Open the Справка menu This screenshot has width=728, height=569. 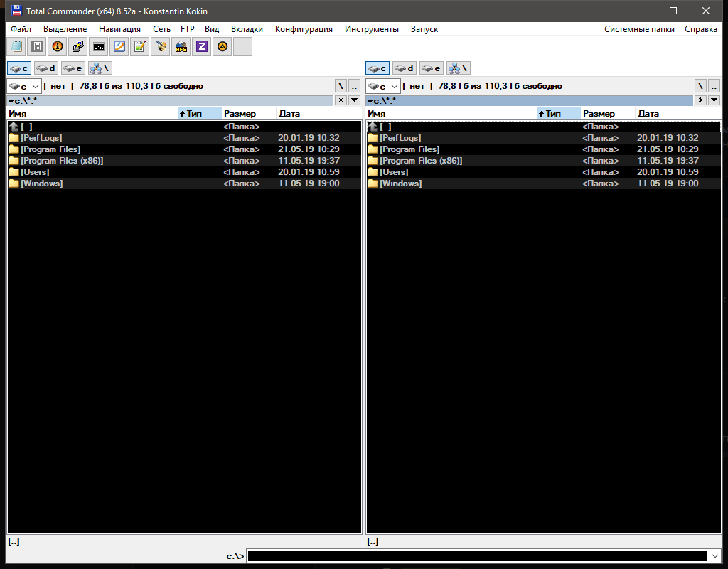click(700, 28)
